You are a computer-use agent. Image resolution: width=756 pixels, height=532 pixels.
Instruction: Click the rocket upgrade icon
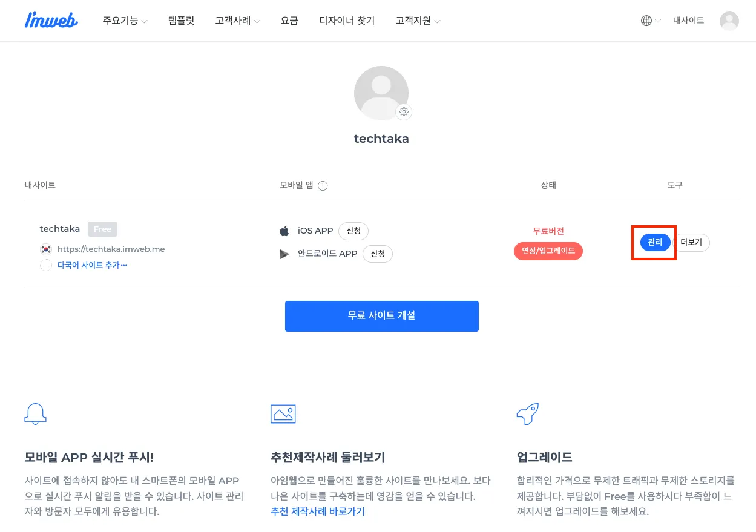[528, 414]
